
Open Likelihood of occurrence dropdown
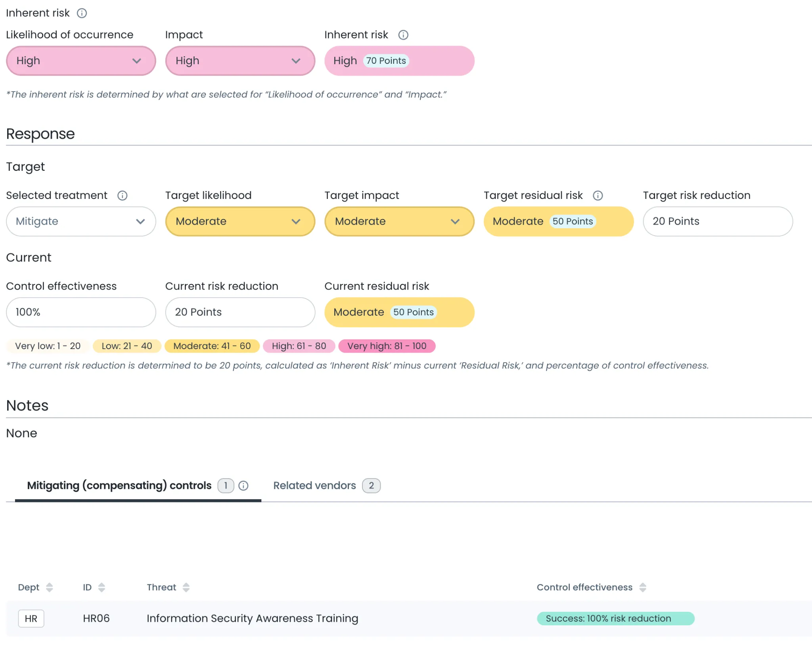pos(81,61)
